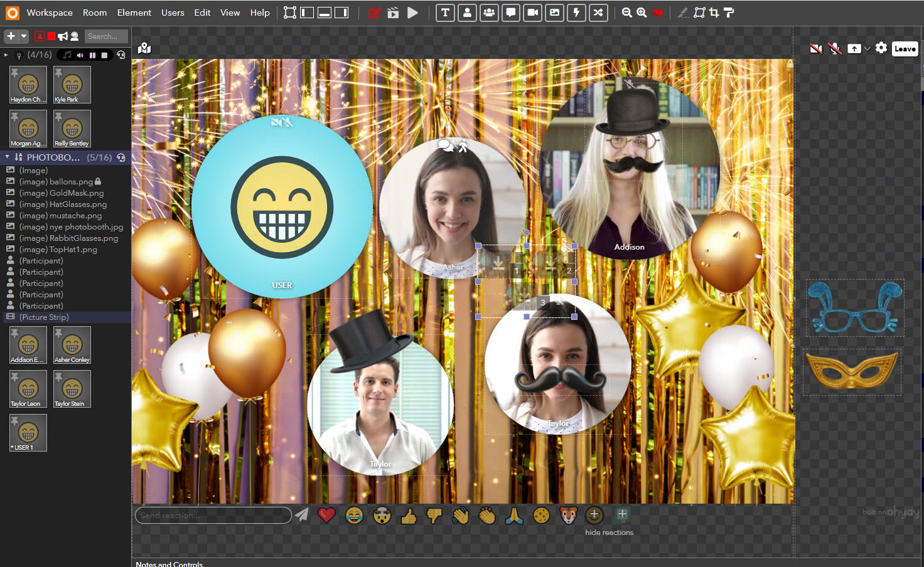Pause the room audio

[92, 55]
